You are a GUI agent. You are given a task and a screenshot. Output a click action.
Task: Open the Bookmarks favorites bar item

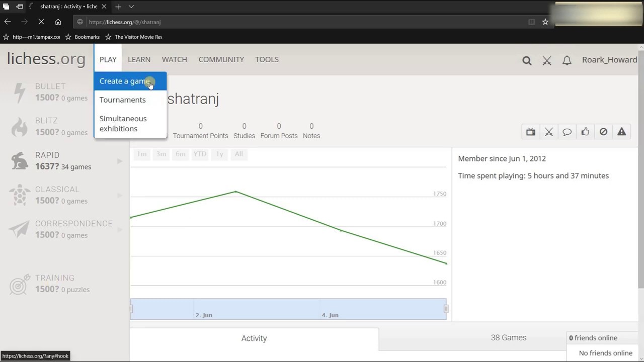click(83, 37)
